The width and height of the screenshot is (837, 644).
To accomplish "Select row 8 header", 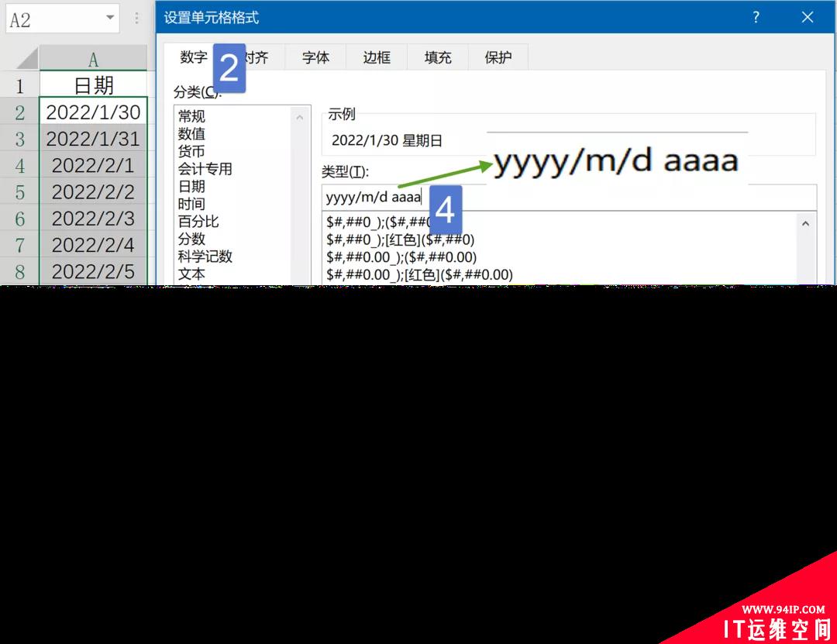I will (x=19, y=271).
